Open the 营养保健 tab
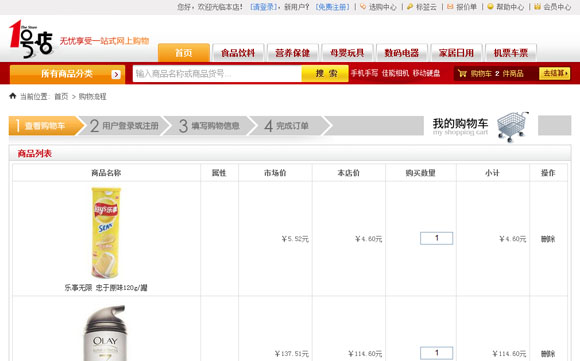 (x=293, y=53)
